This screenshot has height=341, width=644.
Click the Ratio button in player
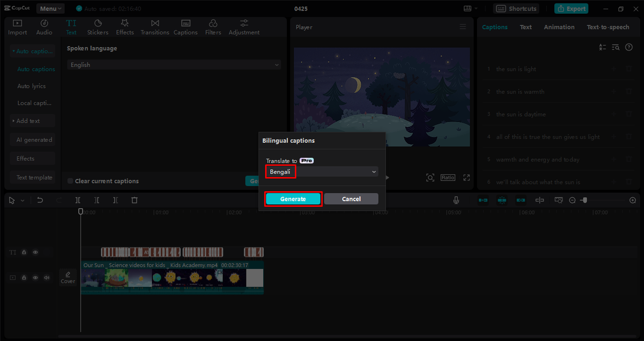pyautogui.click(x=448, y=178)
